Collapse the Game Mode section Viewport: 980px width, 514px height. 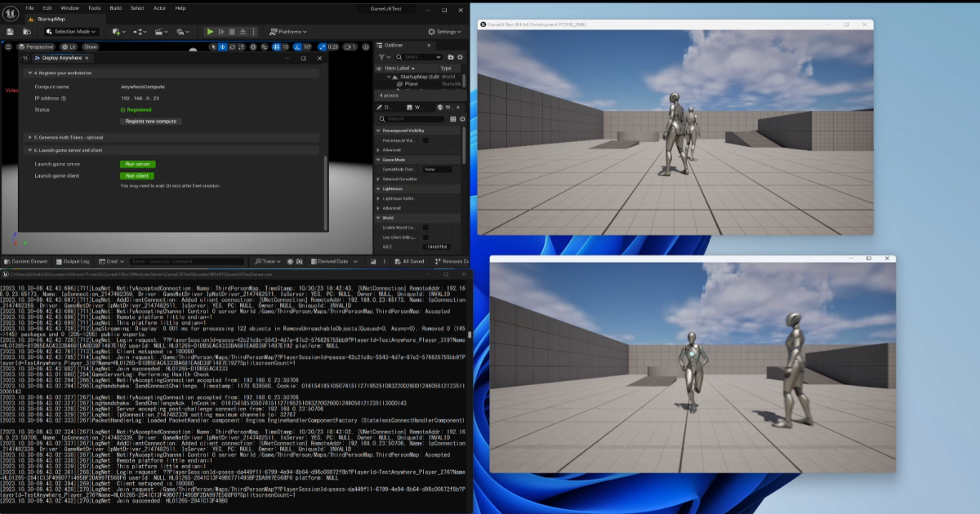[x=379, y=160]
